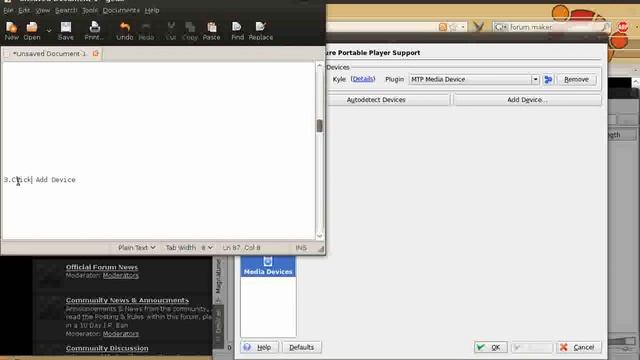640x360 pixels.
Task: Open the MTP Media Device plugin dropdown
Action: coord(474,79)
